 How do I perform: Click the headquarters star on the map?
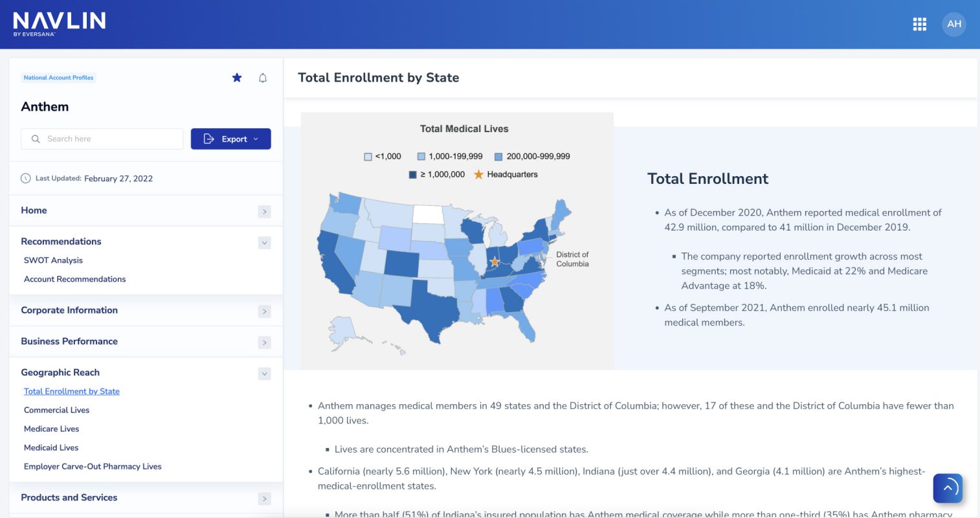click(495, 262)
